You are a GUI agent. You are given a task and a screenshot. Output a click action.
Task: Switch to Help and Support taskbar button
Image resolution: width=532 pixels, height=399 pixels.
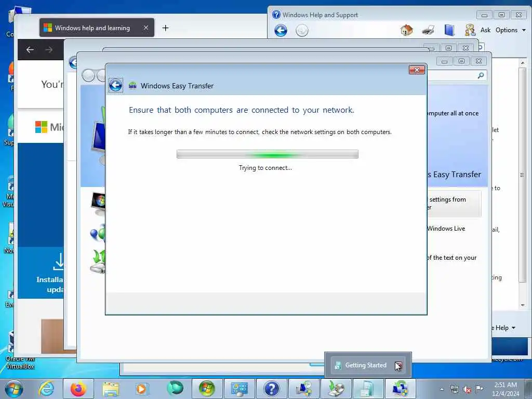[271, 389]
